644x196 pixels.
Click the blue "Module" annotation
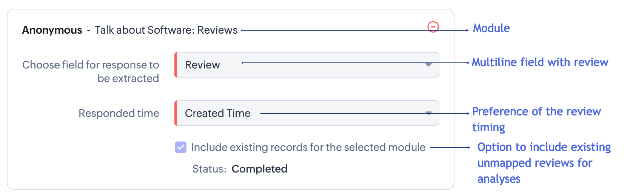[491, 28]
